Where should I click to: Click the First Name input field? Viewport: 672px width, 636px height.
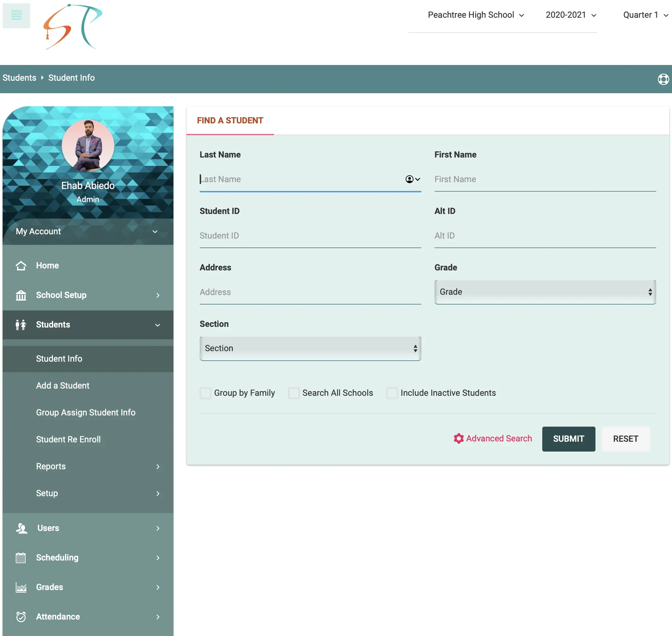545,179
